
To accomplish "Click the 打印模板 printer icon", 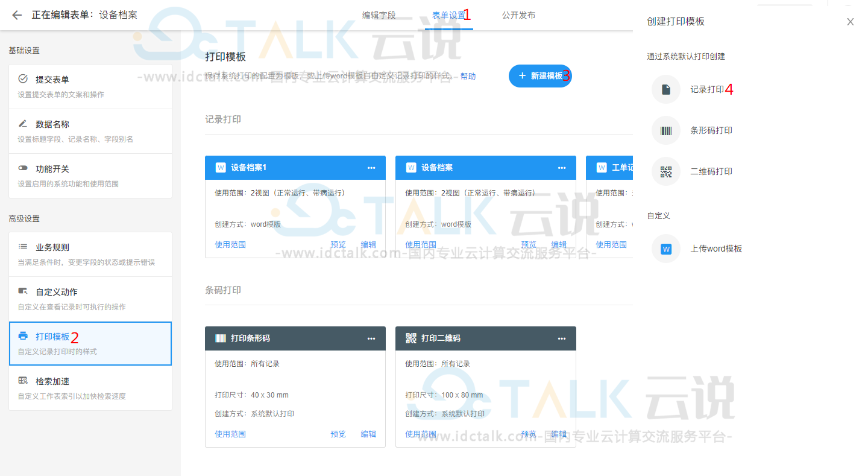I will click(23, 336).
